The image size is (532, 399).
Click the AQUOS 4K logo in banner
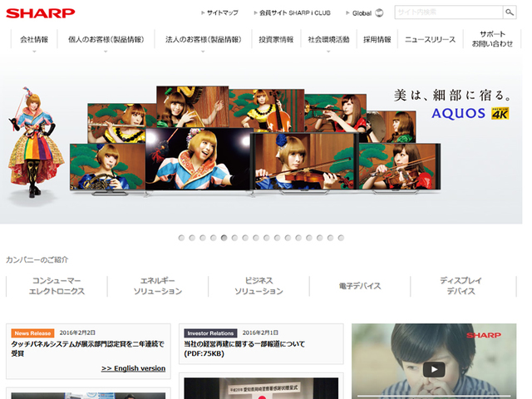pos(470,113)
